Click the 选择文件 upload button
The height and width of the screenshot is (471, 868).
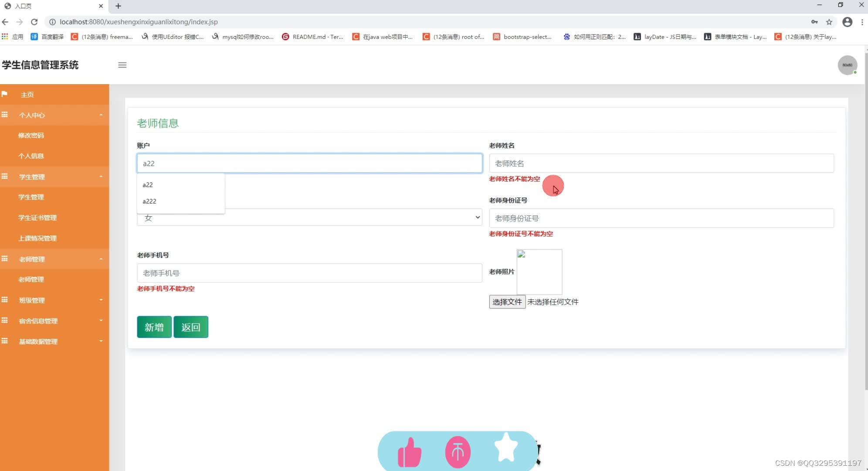tap(507, 302)
